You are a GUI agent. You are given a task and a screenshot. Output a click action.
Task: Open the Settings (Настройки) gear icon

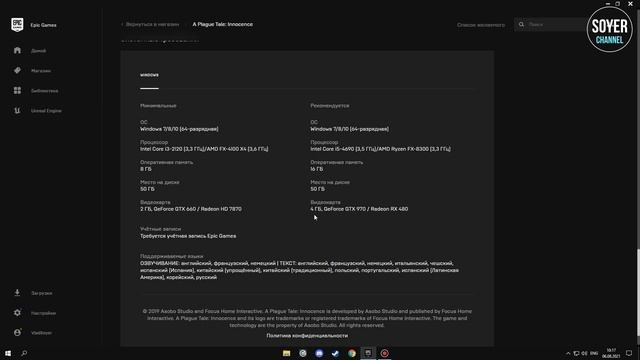(x=17, y=313)
